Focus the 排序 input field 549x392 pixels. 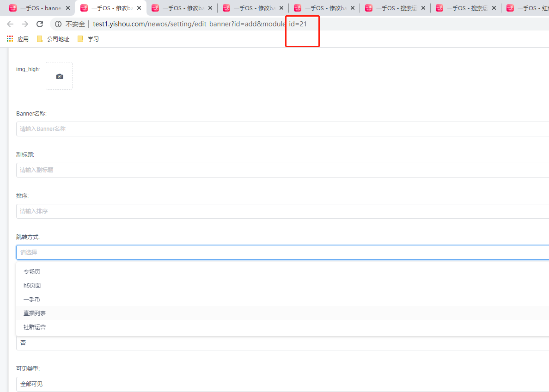point(282,211)
